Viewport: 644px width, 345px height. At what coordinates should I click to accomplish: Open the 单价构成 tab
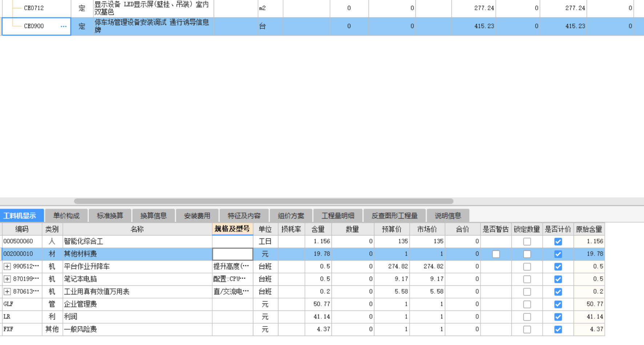coord(66,215)
